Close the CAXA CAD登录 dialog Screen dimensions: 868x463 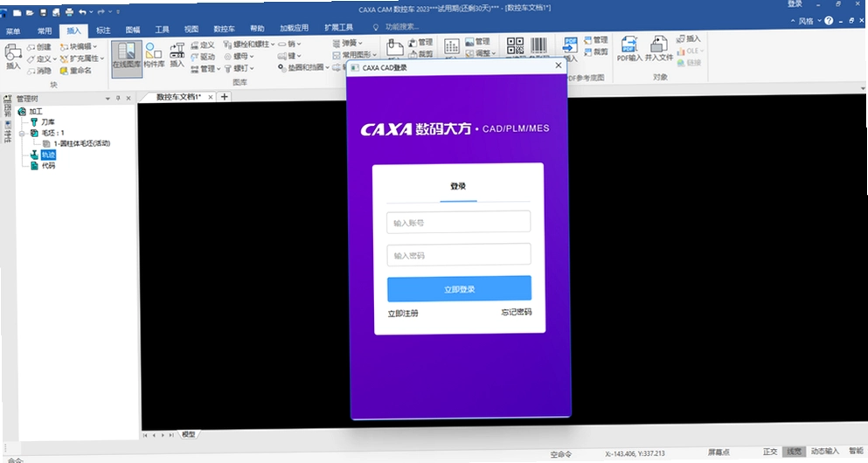558,66
